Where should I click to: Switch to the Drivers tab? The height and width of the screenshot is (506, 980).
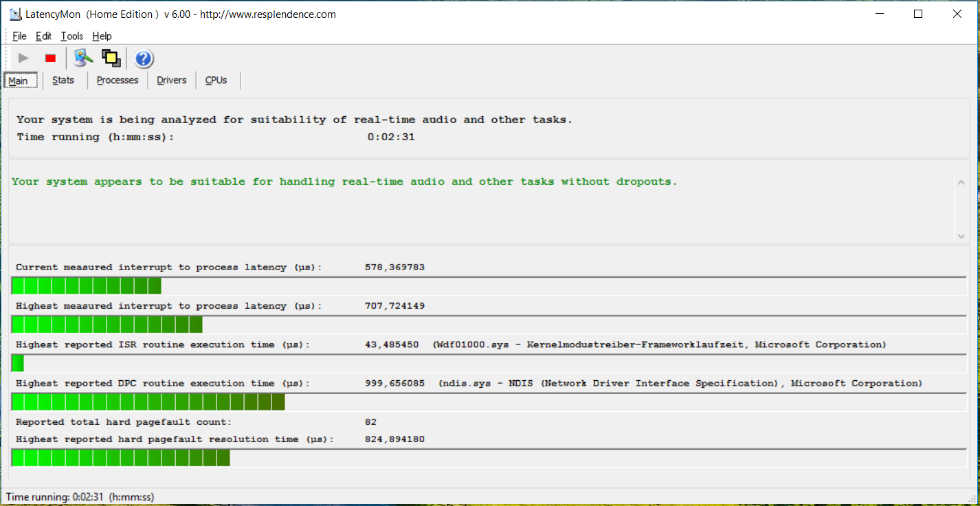(x=171, y=80)
